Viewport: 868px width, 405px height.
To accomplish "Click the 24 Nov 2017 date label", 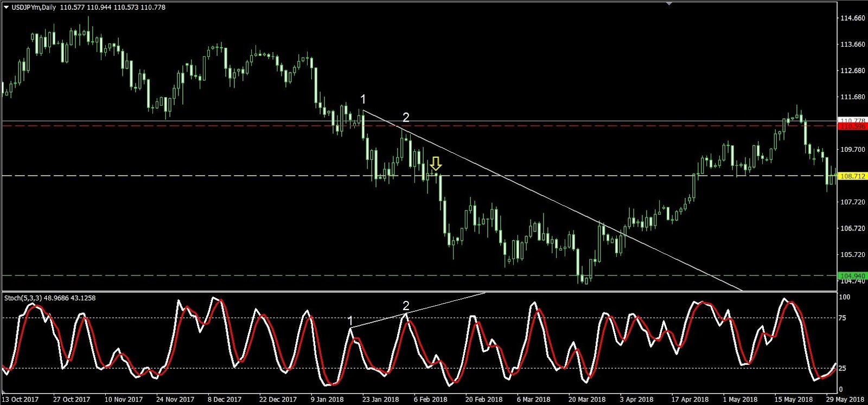I will 175,400.
